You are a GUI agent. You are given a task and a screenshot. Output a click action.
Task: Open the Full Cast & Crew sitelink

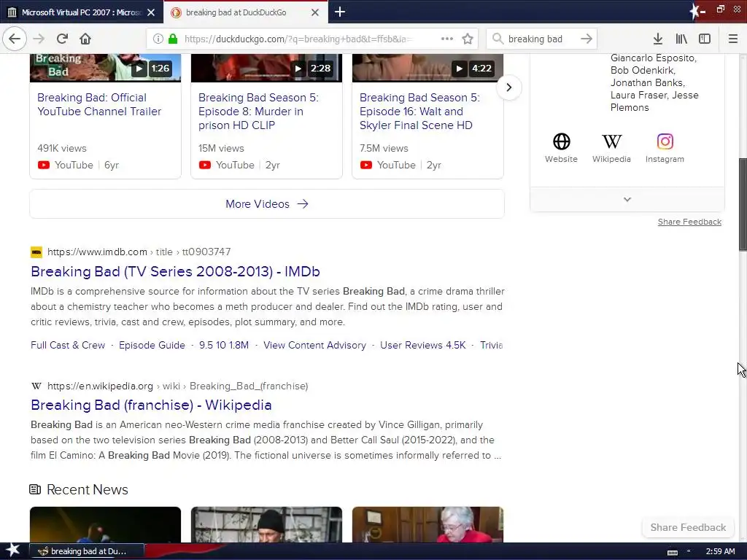tap(68, 345)
